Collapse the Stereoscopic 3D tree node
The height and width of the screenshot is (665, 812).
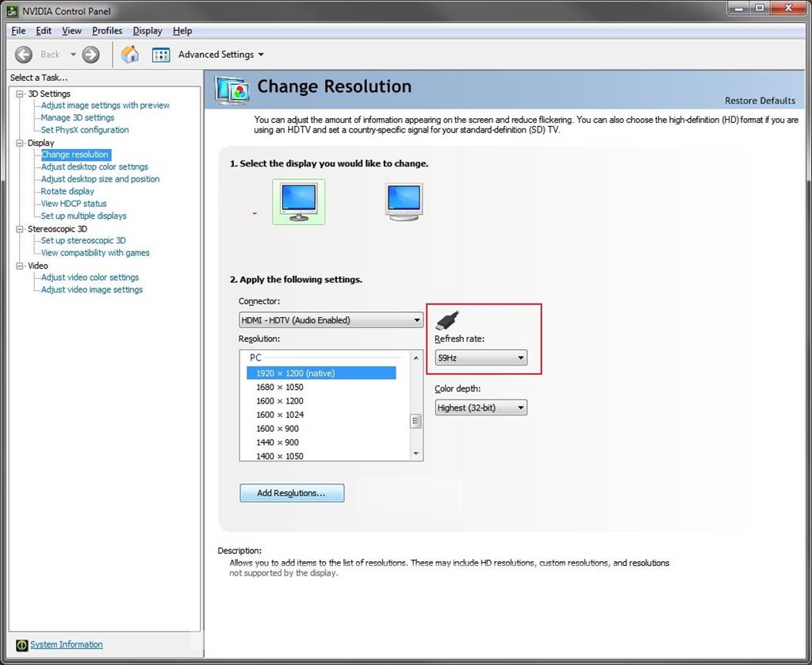(x=20, y=229)
